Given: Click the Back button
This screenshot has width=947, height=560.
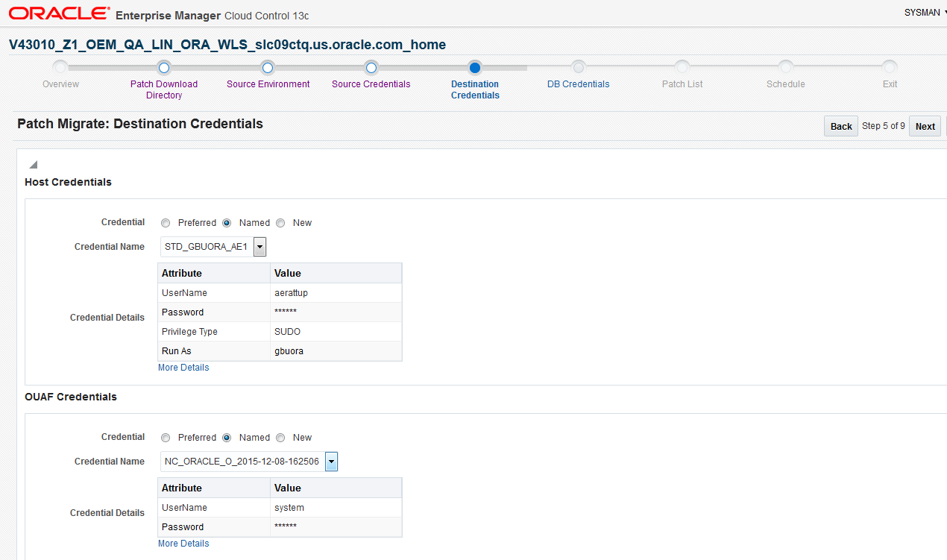Looking at the screenshot, I should click(841, 126).
